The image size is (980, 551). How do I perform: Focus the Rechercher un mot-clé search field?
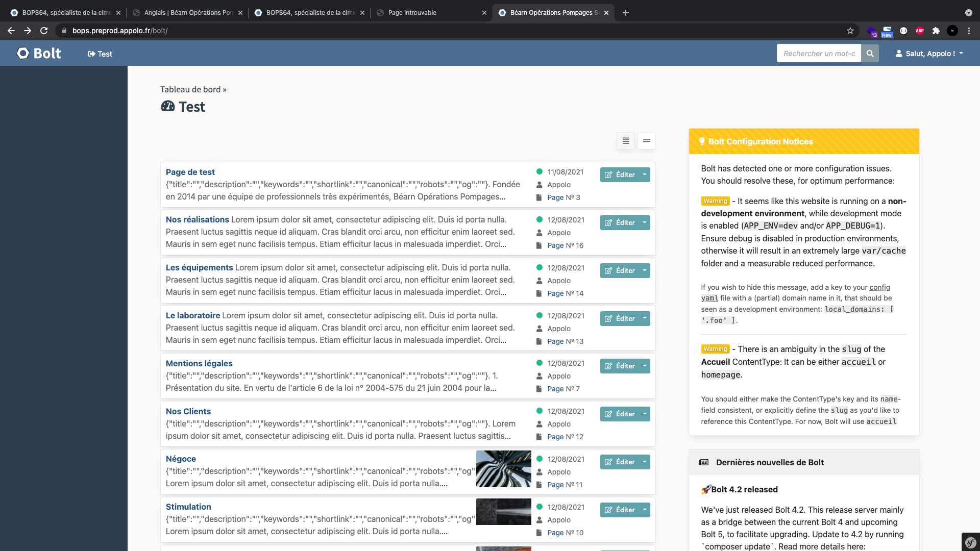click(x=819, y=54)
